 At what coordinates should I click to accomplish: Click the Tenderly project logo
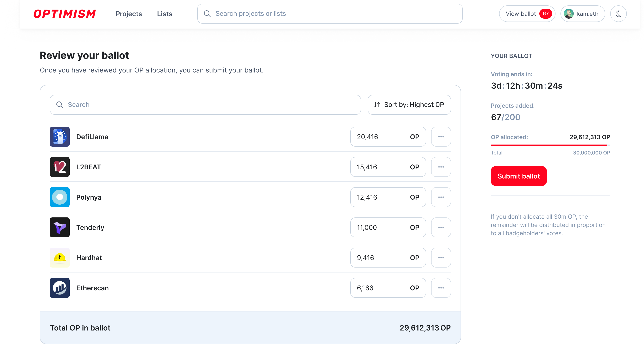pyautogui.click(x=59, y=227)
